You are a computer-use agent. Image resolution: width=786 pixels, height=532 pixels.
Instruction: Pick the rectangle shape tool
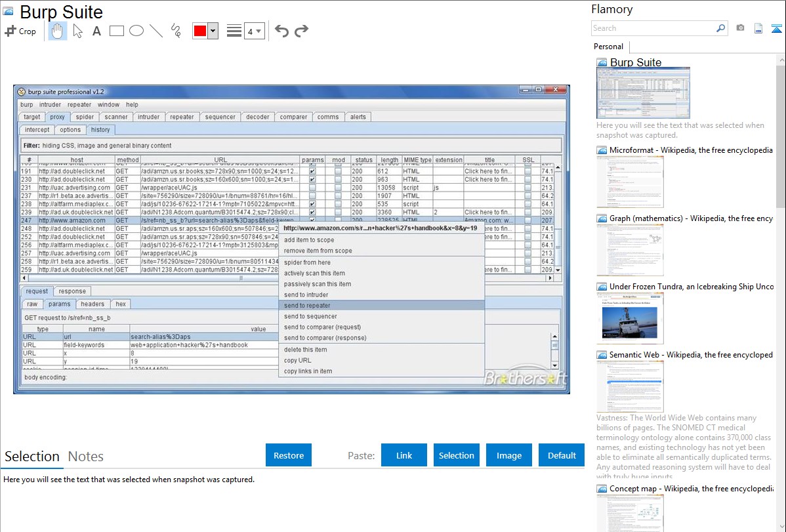[x=117, y=31]
